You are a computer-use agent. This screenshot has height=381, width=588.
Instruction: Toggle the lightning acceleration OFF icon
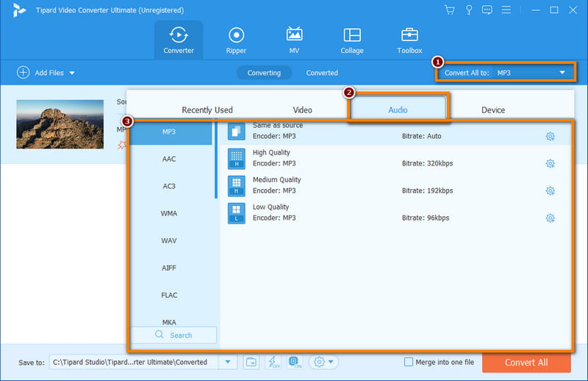(273, 362)
